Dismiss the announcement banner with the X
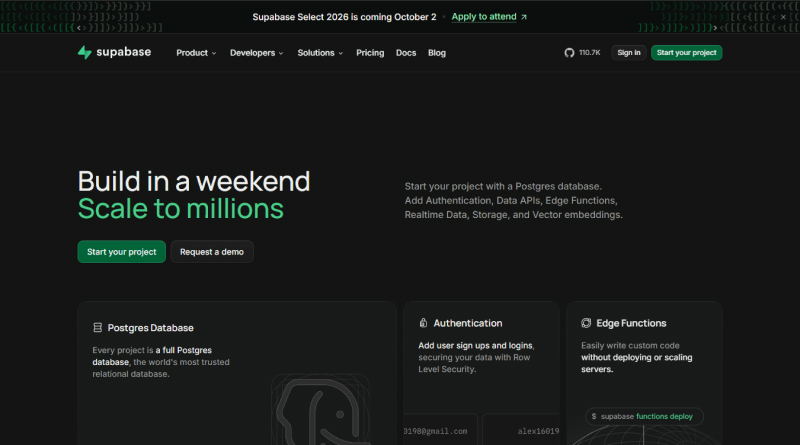Viewport: 800px width, 445px height. 783,17
